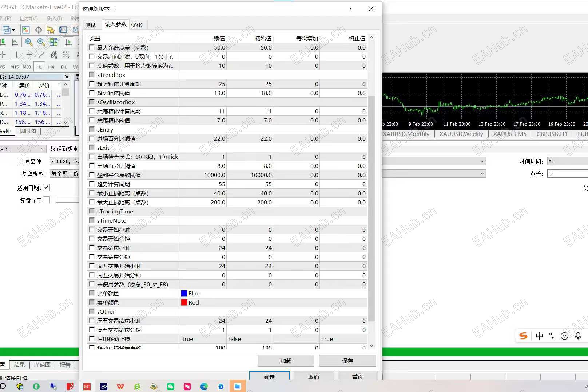Click the 加载 load button

tap(286, 361)
